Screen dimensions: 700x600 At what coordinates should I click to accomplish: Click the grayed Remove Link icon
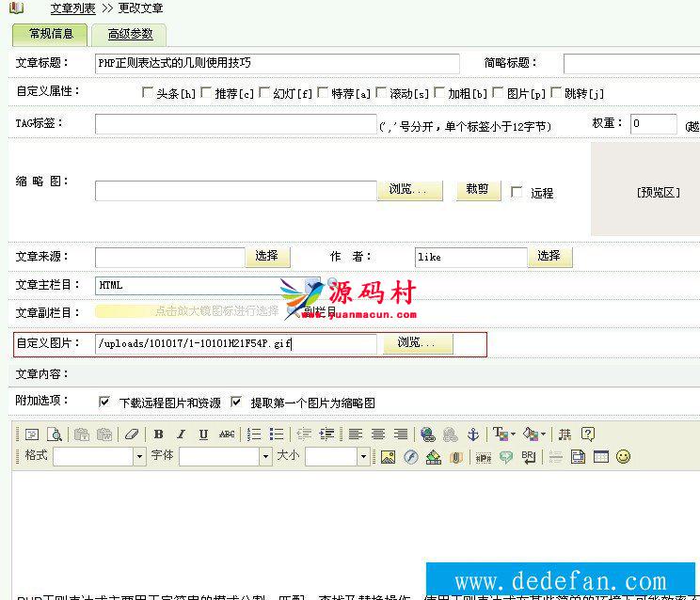click(450, 434)
